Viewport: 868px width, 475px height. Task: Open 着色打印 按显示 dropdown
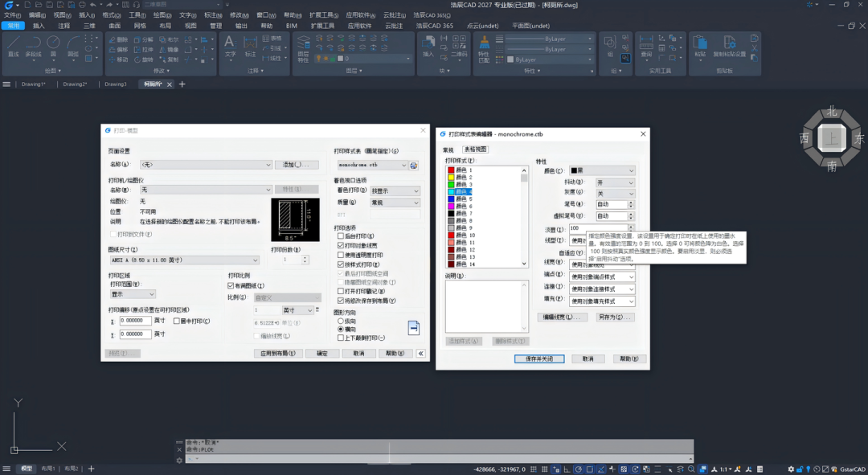(x=395, y=190)
